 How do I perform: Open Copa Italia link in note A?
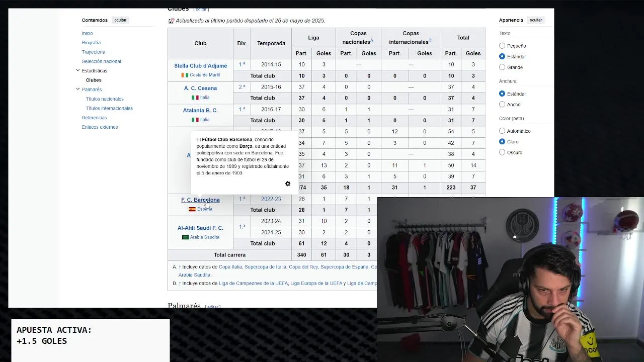[230, 267]
